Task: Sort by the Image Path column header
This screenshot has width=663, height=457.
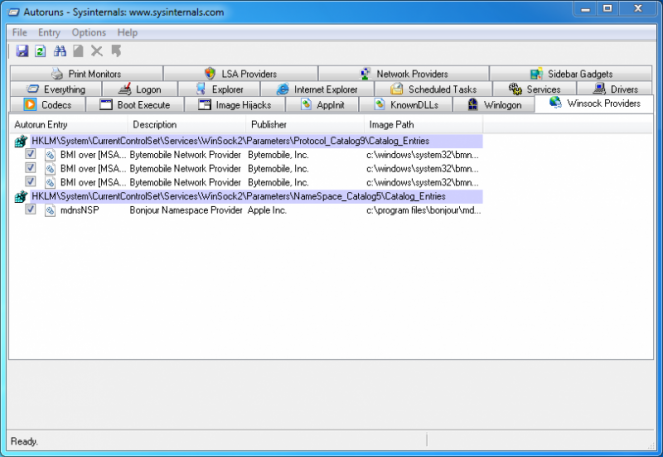Action: (x=392, y=125)
